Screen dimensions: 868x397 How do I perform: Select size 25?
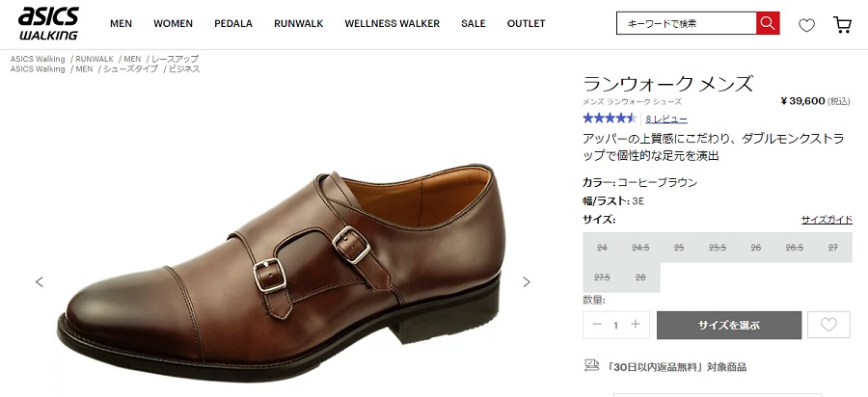pyautogui.click(x=679, y=248)
